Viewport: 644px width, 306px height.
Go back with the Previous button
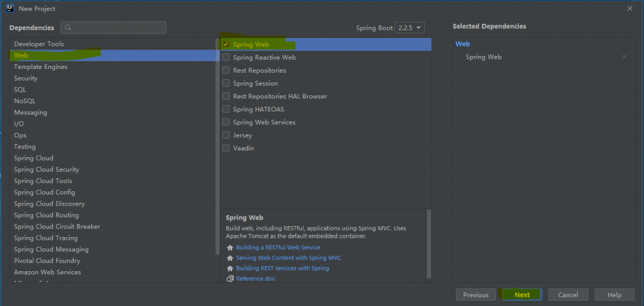pos(476,294)
